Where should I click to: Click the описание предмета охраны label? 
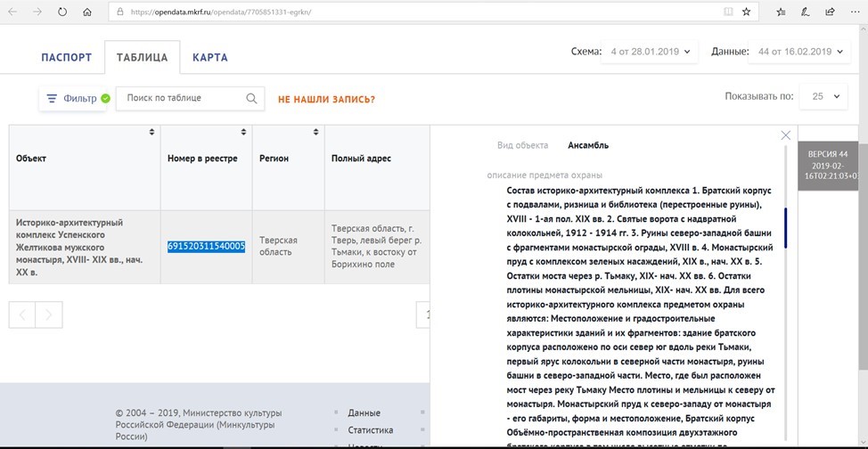point(545,175)
